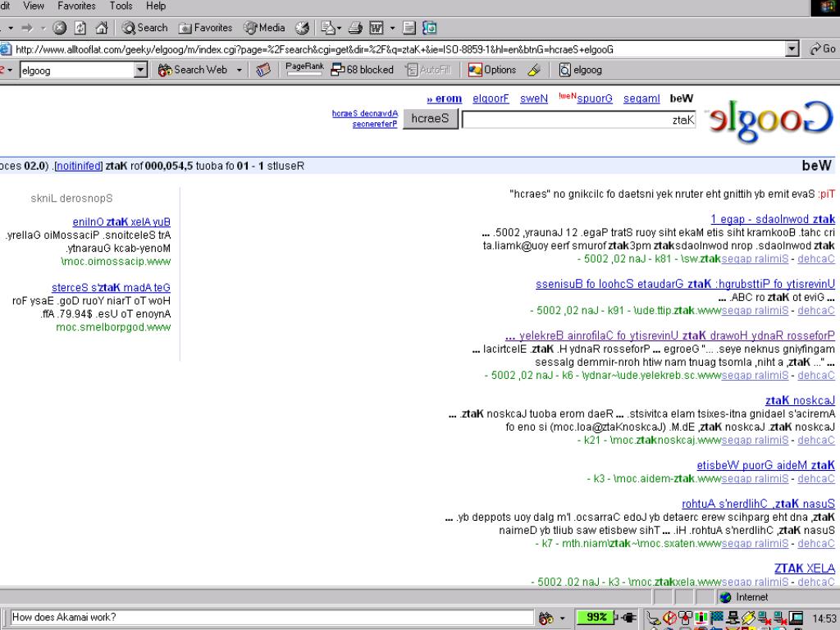The height and width of the screenshot is (630, 840).
Task: Click the power plug tray icon
Action: click(627, 617)
